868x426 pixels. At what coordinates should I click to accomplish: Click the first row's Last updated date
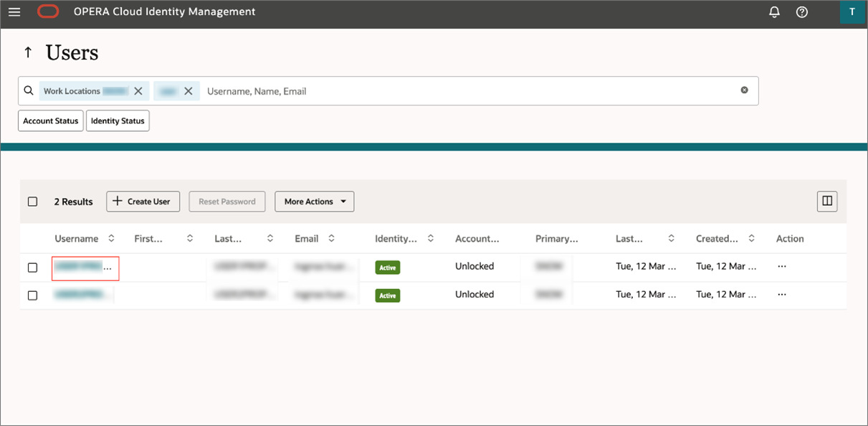[646, 266]
